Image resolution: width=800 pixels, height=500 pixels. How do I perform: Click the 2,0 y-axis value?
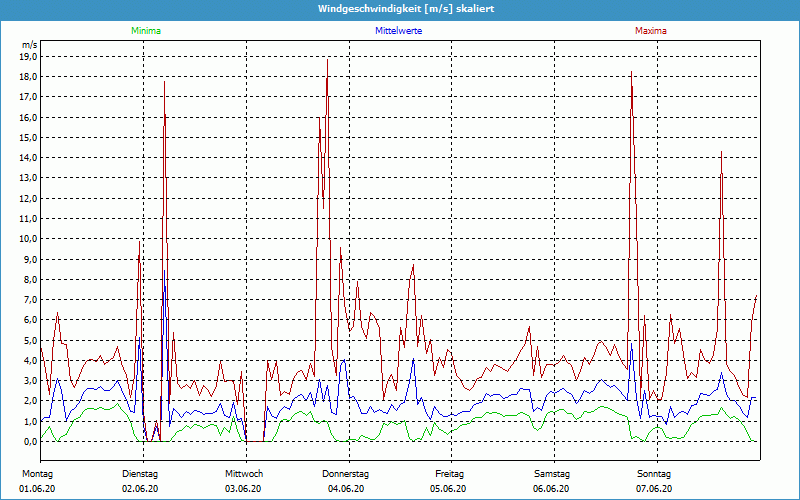30,401
